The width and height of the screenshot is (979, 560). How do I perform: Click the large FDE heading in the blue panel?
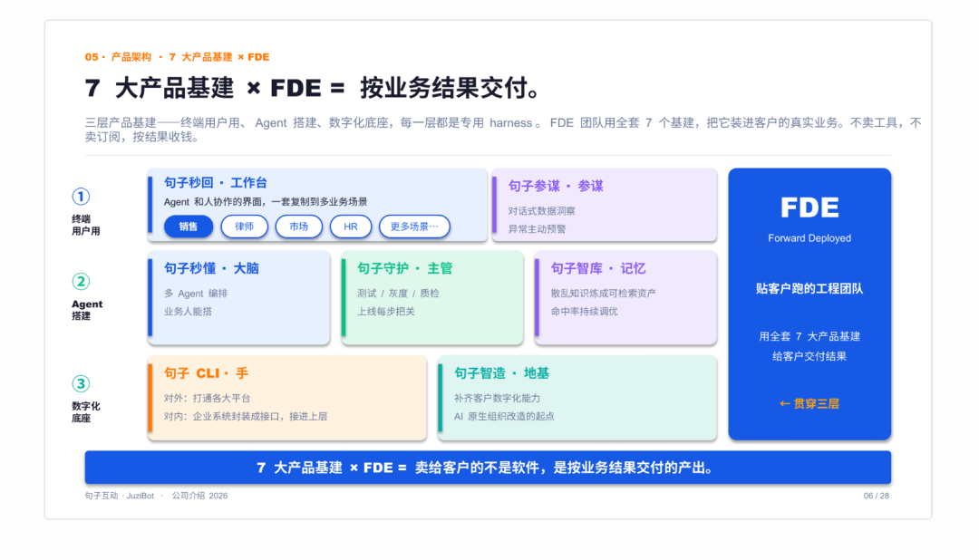coord(809,208)
